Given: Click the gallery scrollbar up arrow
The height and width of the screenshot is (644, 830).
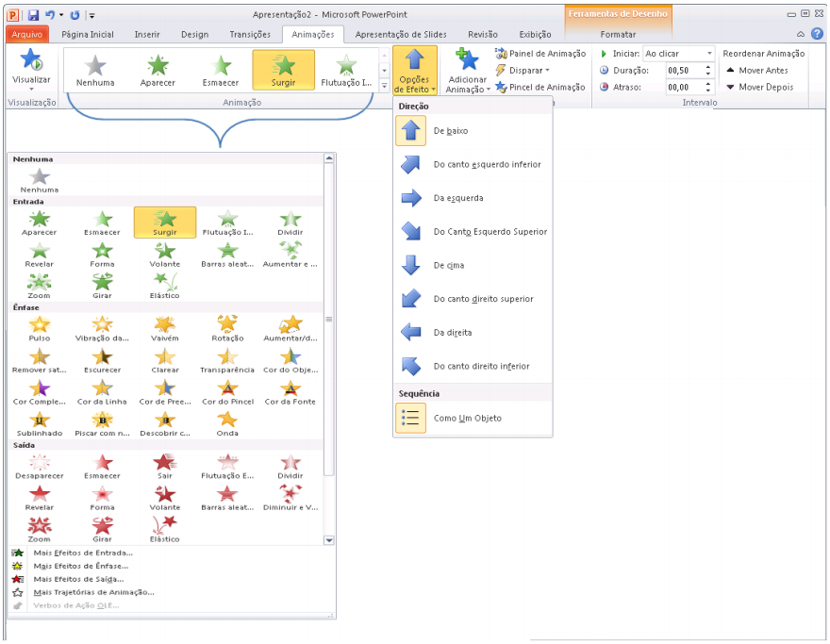Looking at the screenshot, I should 329,158.
